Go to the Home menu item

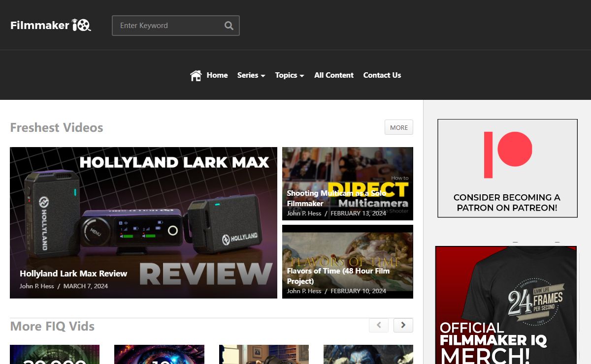point(217,75)
